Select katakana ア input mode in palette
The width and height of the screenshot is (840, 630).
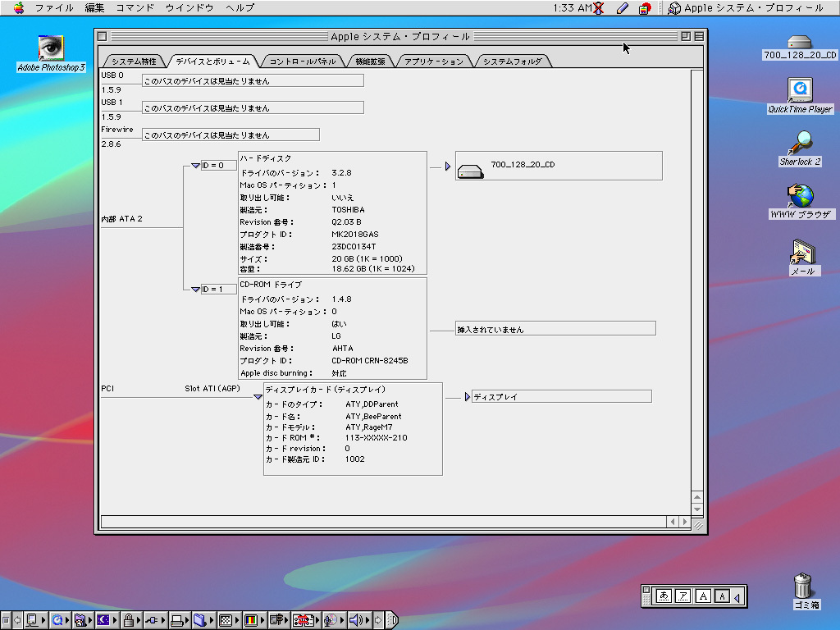(x=683, y=596)
